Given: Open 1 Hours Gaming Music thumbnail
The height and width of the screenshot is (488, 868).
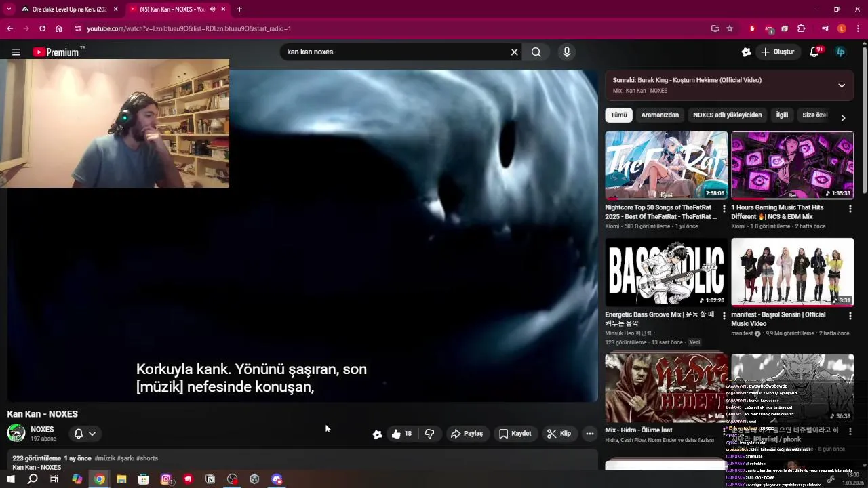Looking at the screenshot, I should point(793,165).
